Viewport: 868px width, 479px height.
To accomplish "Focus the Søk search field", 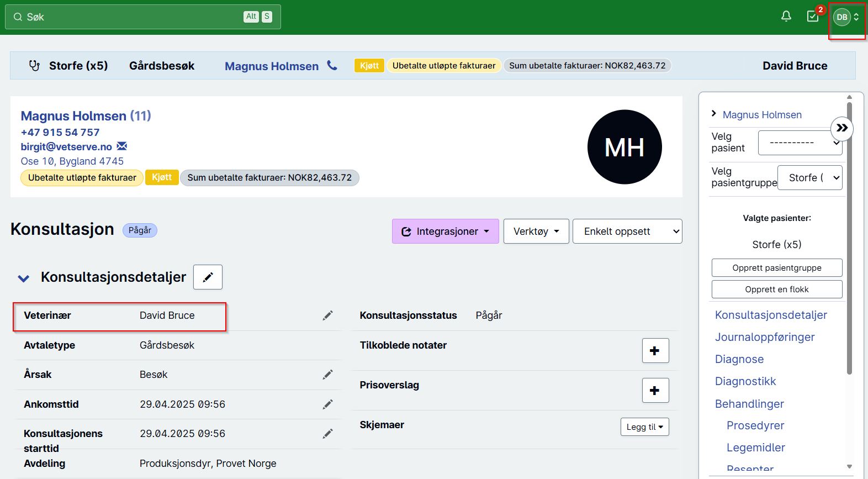I will [143, 17].
